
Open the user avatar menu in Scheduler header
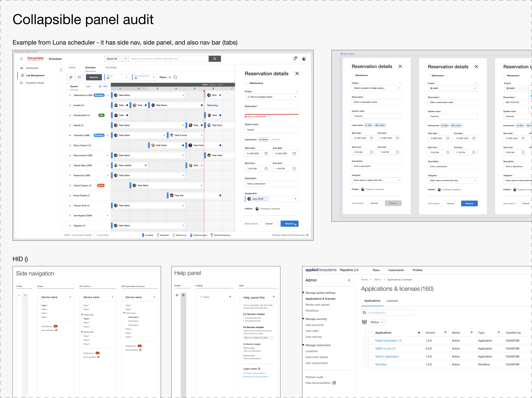click(304, 59)
